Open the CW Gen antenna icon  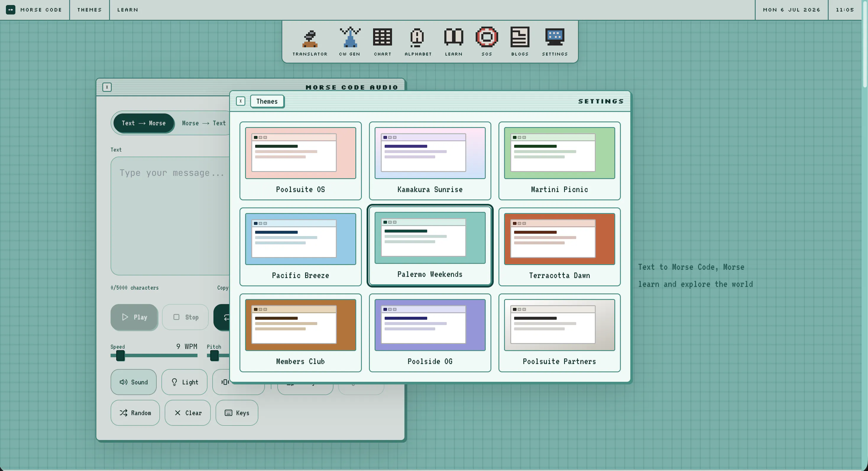[x=350, y=42]
